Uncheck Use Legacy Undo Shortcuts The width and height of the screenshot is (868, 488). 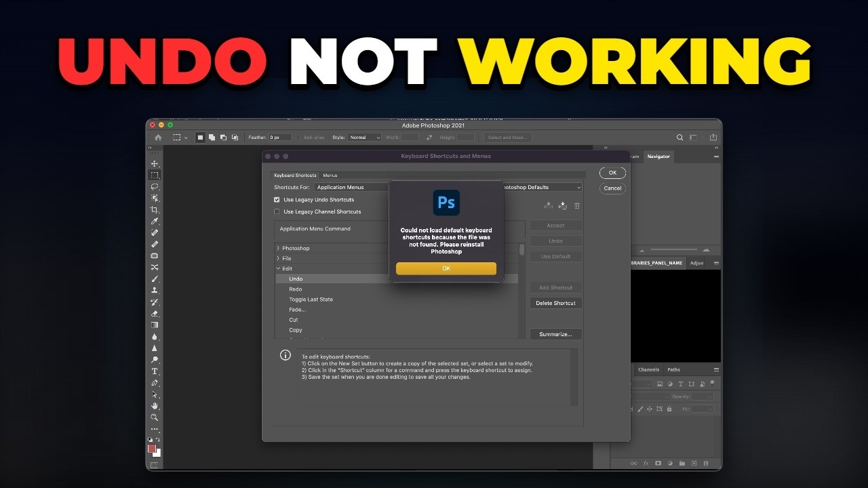(x=277, y=200)
